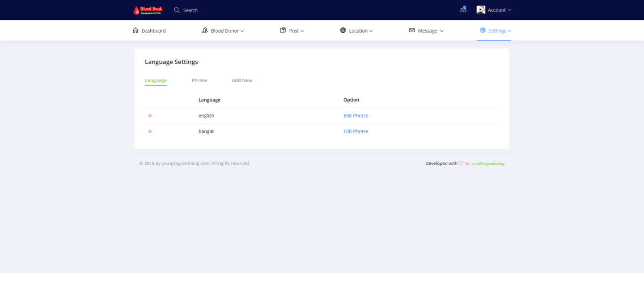Switch to the Phrase tab

pos(199,80)
